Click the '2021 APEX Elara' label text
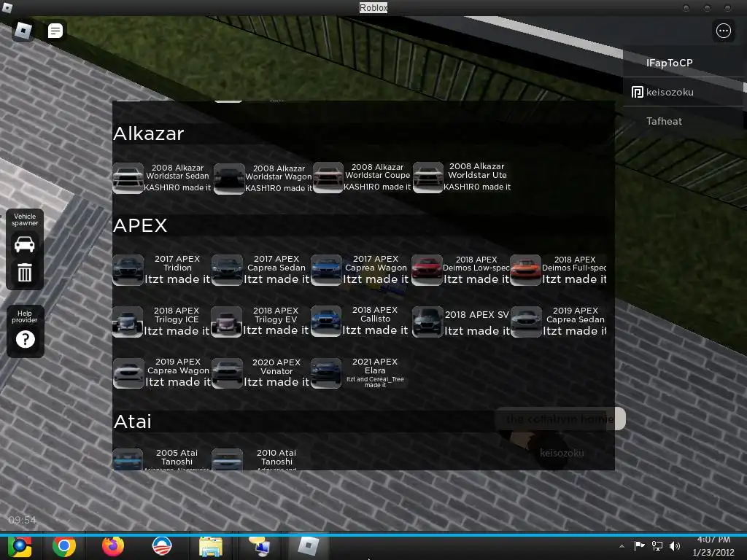This screenshot has height=560, width=747. (x=375, y=366)
